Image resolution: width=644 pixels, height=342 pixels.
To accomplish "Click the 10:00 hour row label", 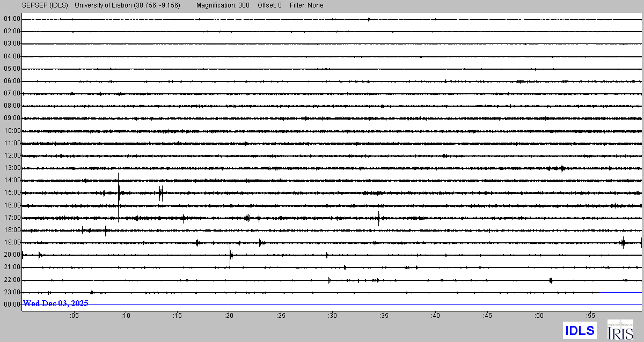I will click(12, 131).
